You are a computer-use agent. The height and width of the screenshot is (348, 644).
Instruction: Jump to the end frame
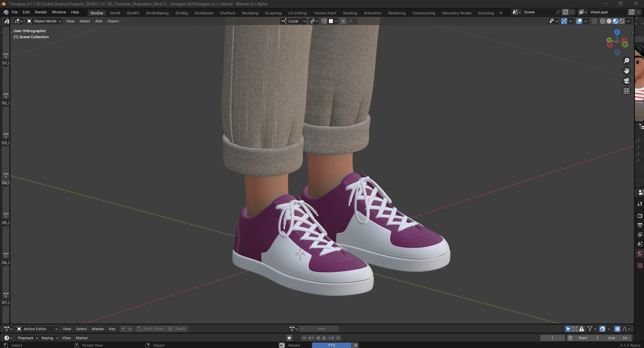click(x=338, y=338)
